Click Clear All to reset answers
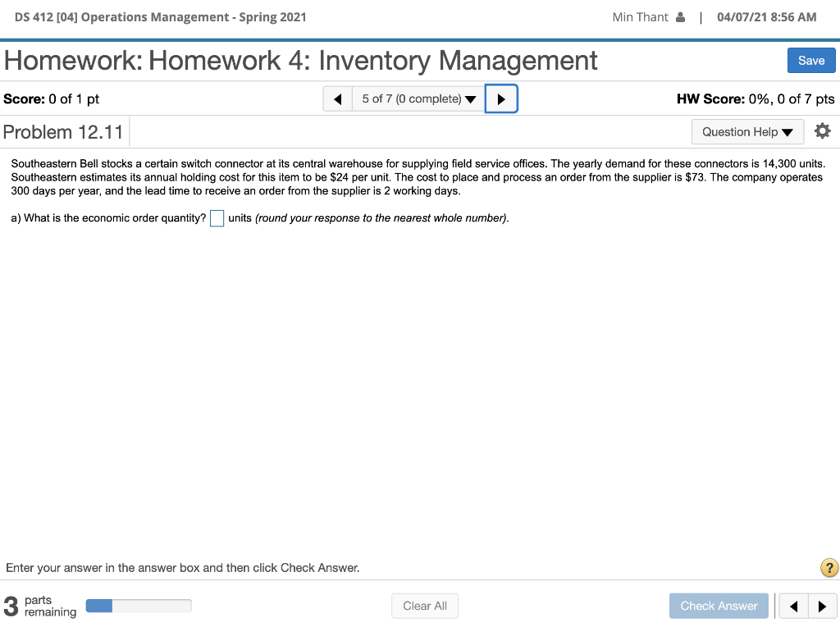The height and width of the screenshot is (627, 840). pyautogui.click(x=424, y=606)
